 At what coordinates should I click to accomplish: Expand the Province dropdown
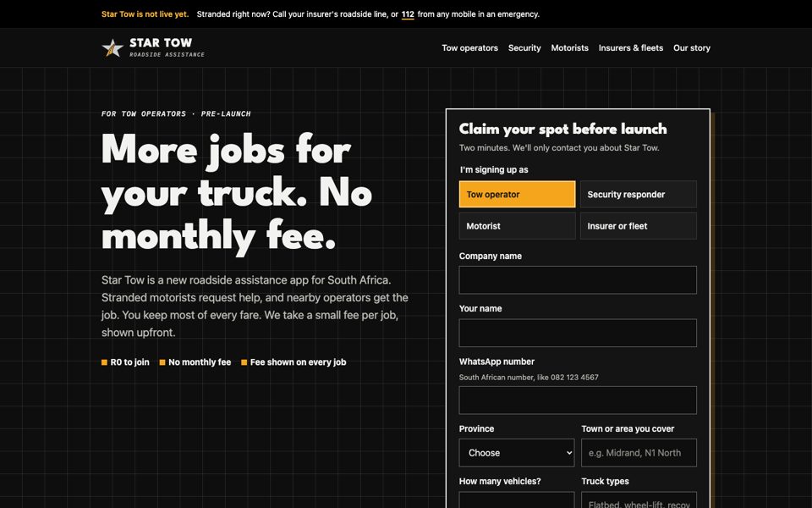coord(516,452)
